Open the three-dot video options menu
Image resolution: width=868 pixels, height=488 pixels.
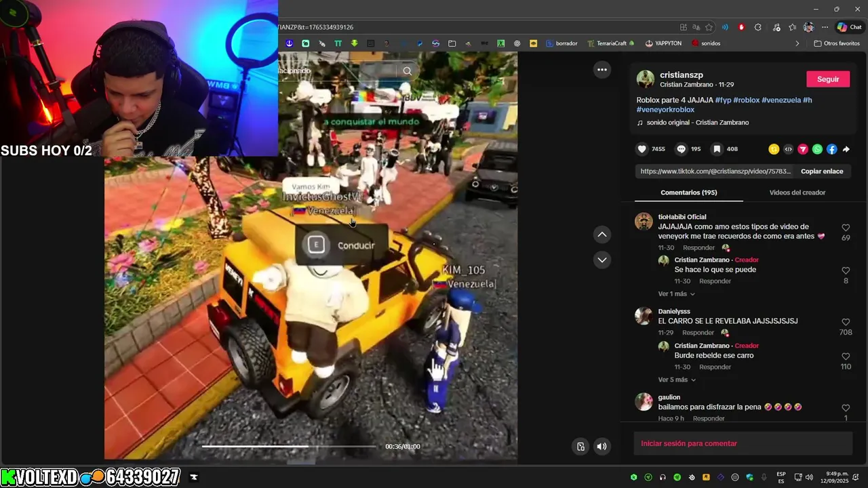point(601,69)
